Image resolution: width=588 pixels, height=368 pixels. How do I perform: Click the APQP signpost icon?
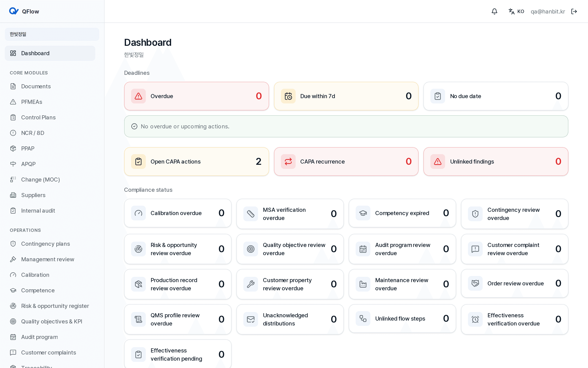tap(13, 164)
